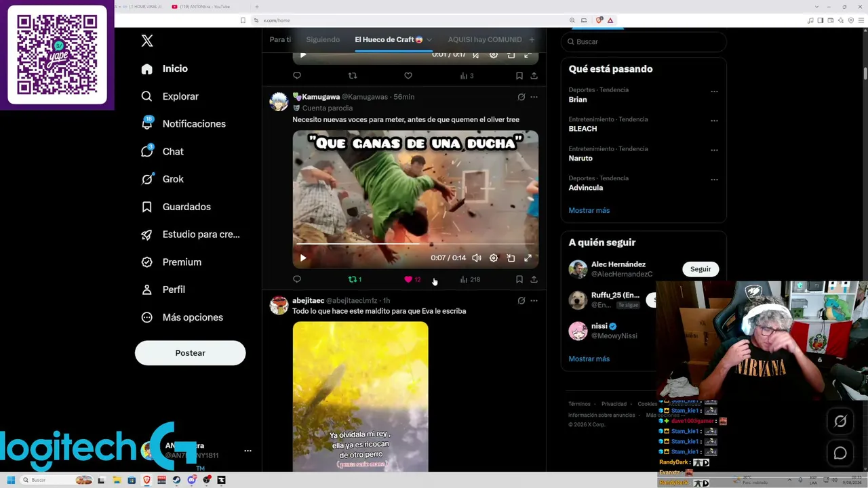Open the Advincula trending topic
This screenshot has height=488, width=868.
point(586,188)
